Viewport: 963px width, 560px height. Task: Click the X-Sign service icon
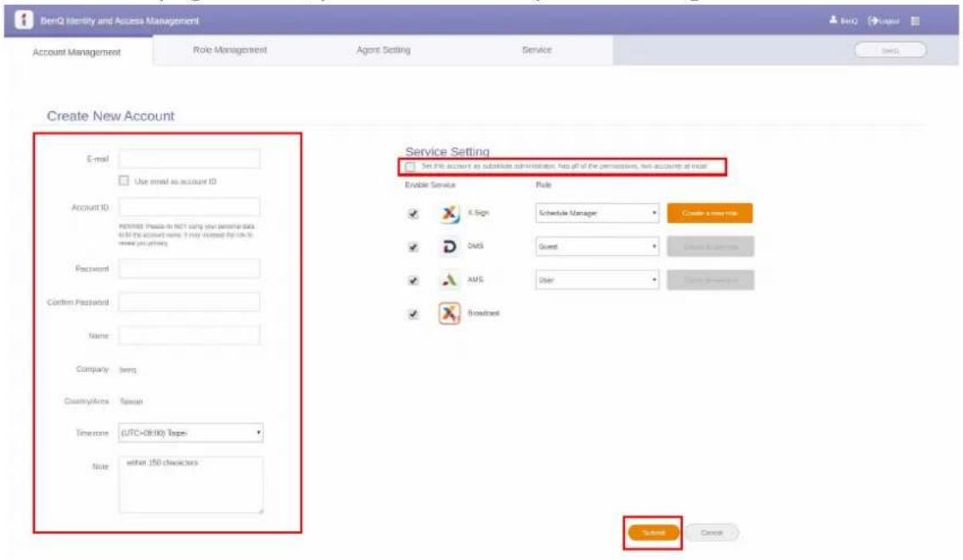[449, 214]
